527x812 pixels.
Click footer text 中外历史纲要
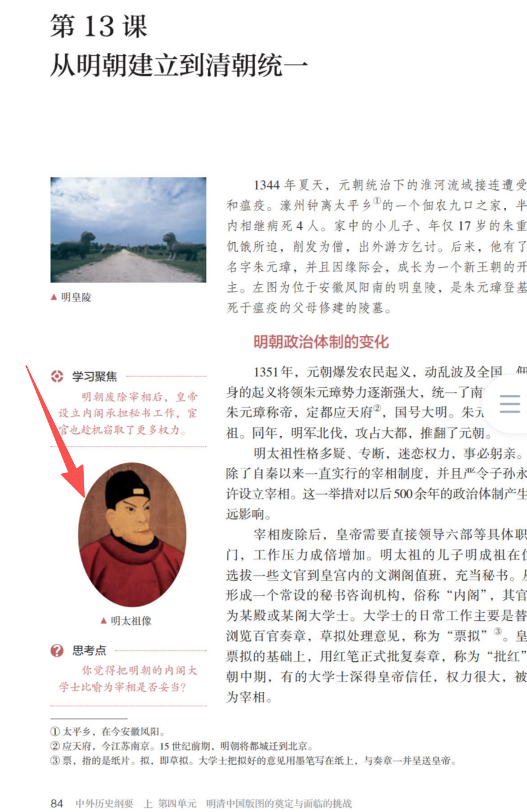tap(106, 804)
